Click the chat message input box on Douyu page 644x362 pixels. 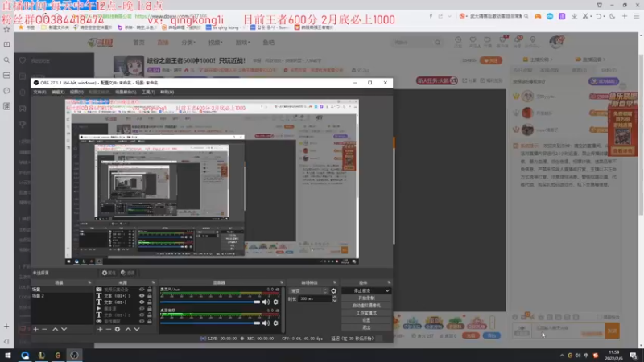point(568,331)
